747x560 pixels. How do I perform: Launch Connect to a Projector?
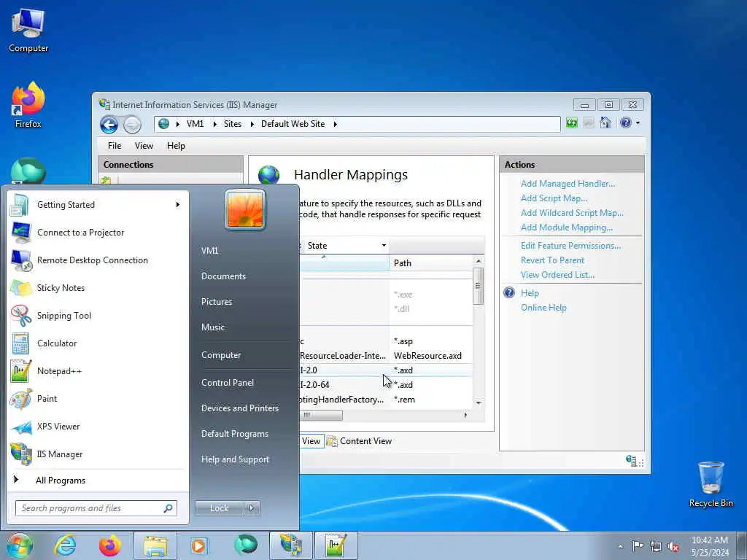pos(98,233)
